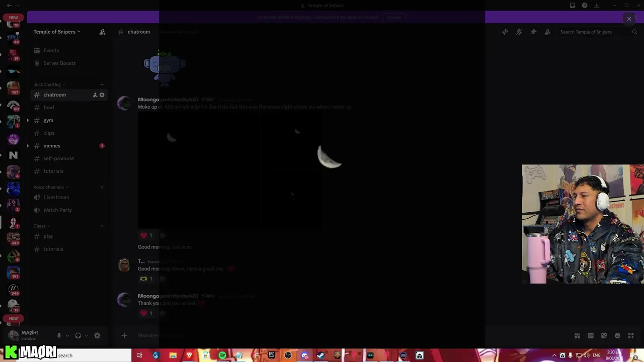Click the green download update icon

pos(597,6)
